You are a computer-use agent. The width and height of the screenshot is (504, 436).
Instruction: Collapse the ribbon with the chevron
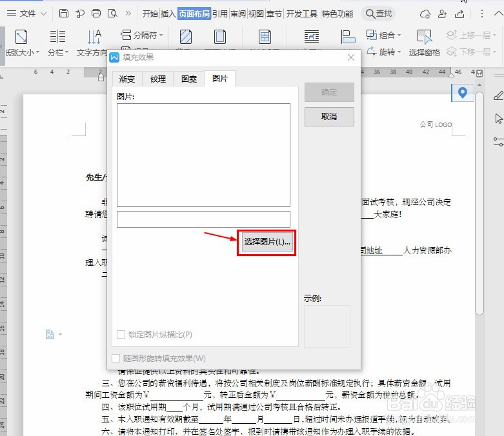(x=498, y=14)
